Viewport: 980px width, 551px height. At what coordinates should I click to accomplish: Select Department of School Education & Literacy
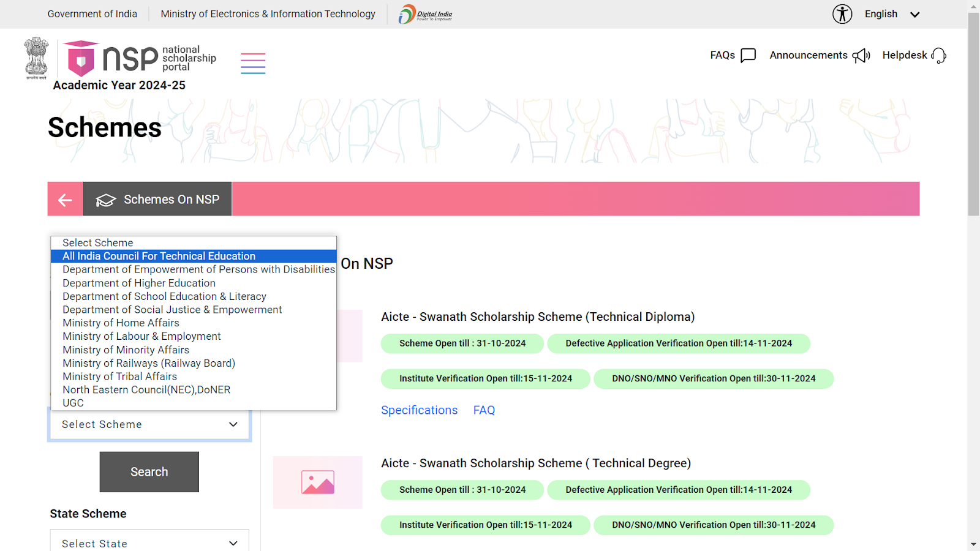point(194,296)
